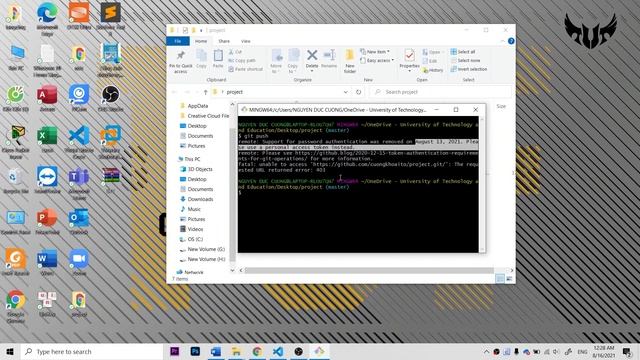Image resolution: width=640 pixels, height=360 pixels.
Task: Select 3D Objects in navigation pane
Action: tap(196, 169)
